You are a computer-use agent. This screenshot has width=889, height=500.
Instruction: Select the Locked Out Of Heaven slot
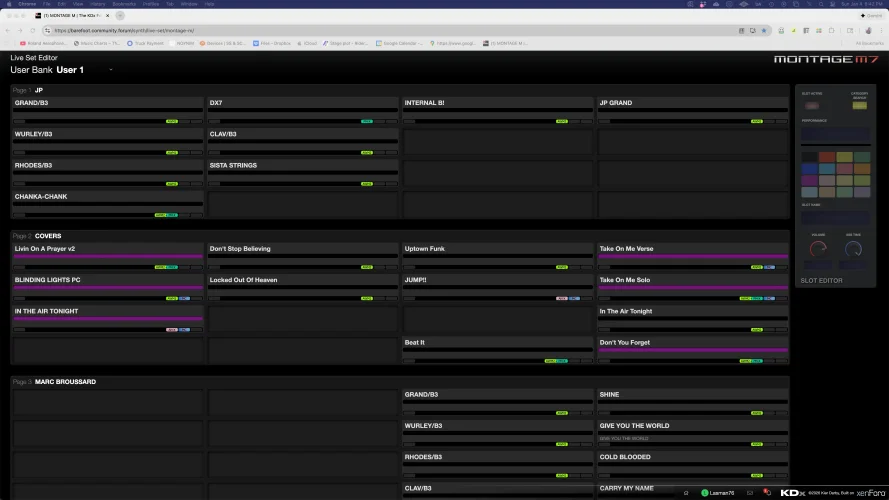click(303, 288)
